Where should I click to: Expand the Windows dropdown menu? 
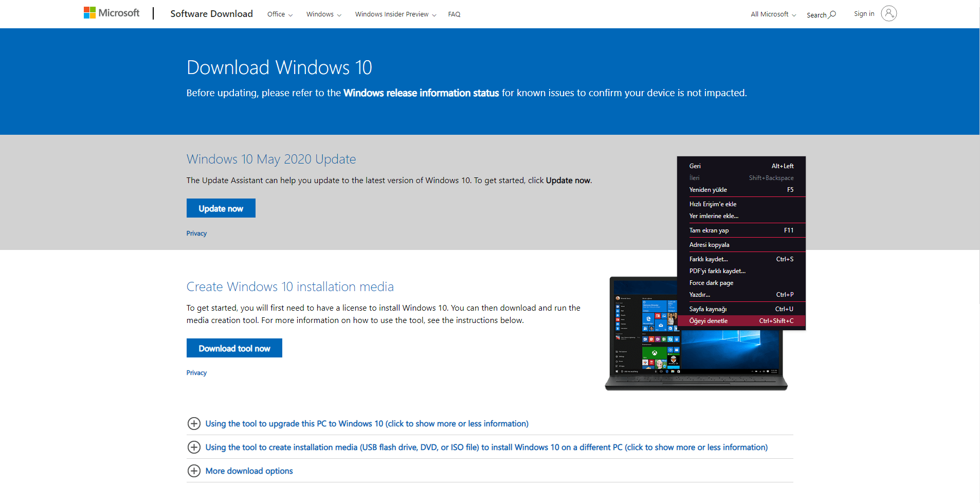coord(323,14)
